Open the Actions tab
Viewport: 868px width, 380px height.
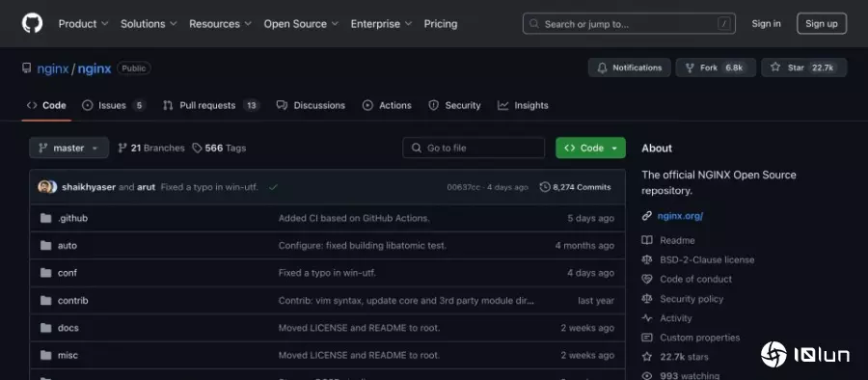click(387, 105)
